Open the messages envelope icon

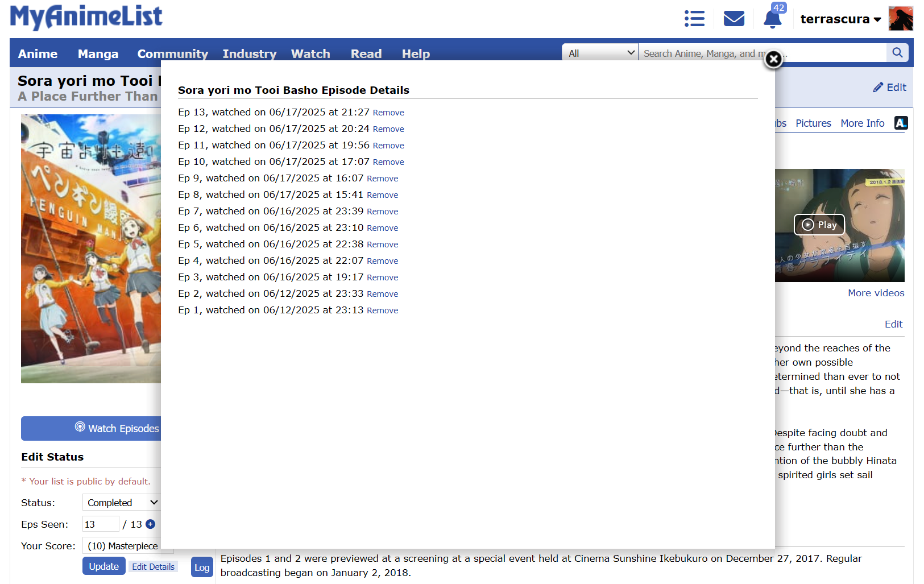(x=734, y=19)
